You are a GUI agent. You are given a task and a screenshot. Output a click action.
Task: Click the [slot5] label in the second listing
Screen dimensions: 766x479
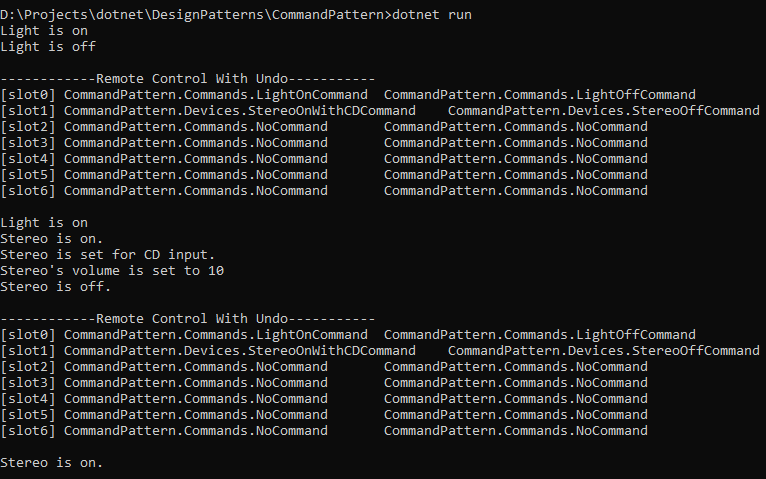coord(28,415)
